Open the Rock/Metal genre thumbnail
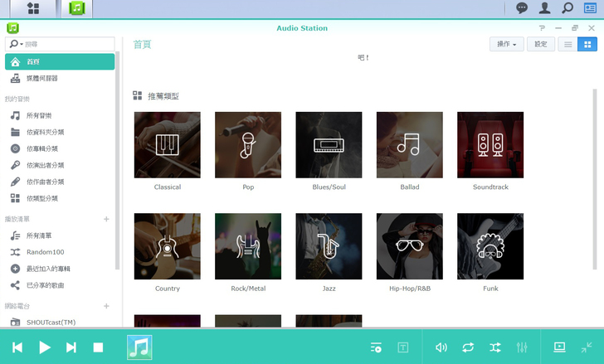Screen dimensions: 604x364 248,246
